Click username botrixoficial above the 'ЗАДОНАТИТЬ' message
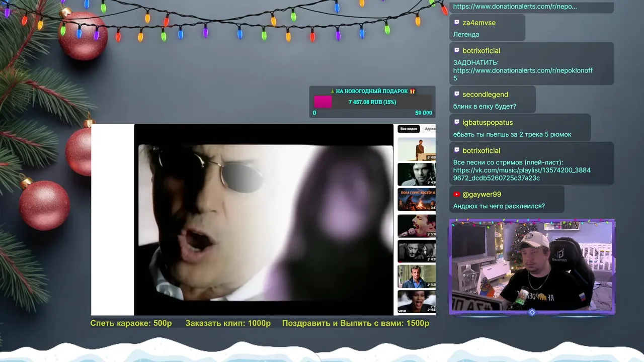This screenshot has height=362, width=644. tap(481, 51)
